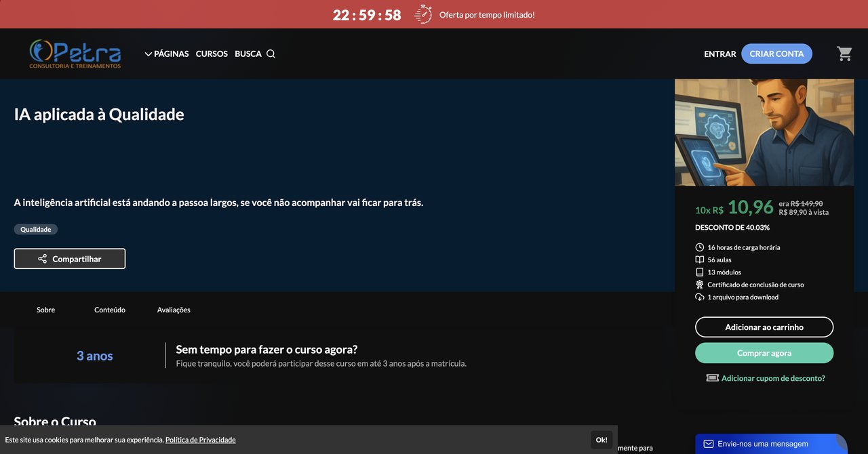Open the Envie-nos uma mensagem chat
The height and width of the screenshot is (454, 868).
(x=771, y=444)
